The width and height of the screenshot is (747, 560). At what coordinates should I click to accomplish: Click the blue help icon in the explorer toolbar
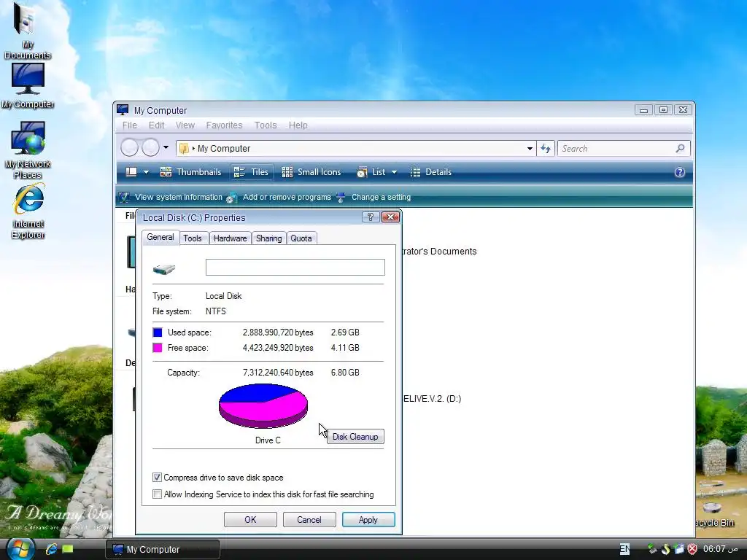click(x=680, y=172)
